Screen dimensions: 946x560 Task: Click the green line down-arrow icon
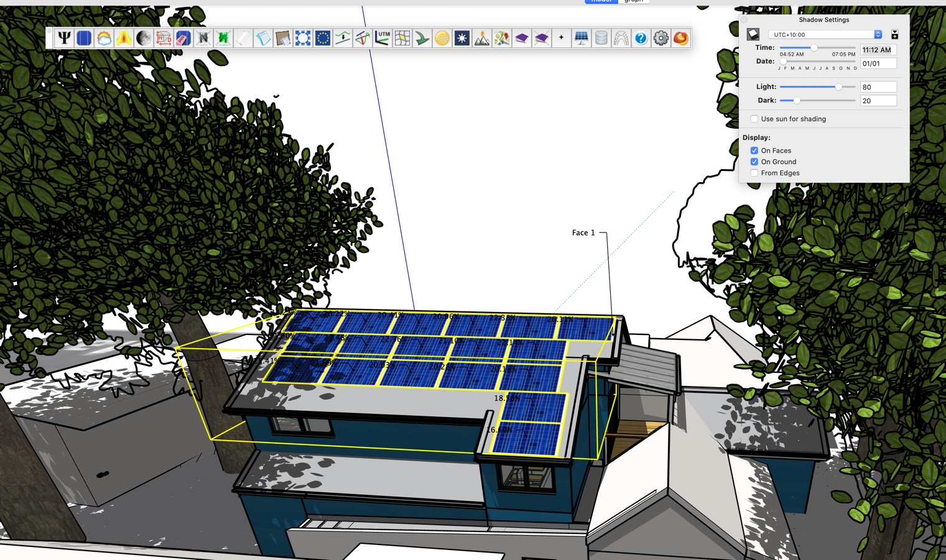343,39
